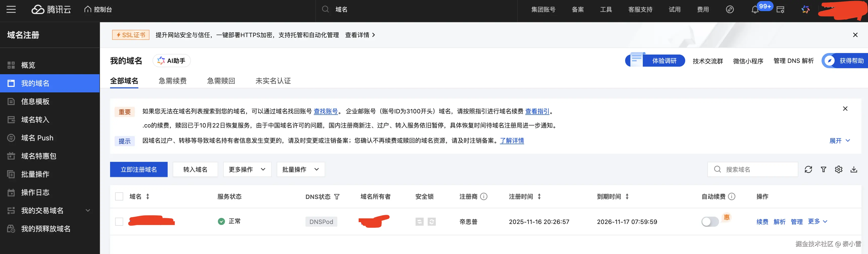Select all domains via header checkbox

tap(119, 196)
